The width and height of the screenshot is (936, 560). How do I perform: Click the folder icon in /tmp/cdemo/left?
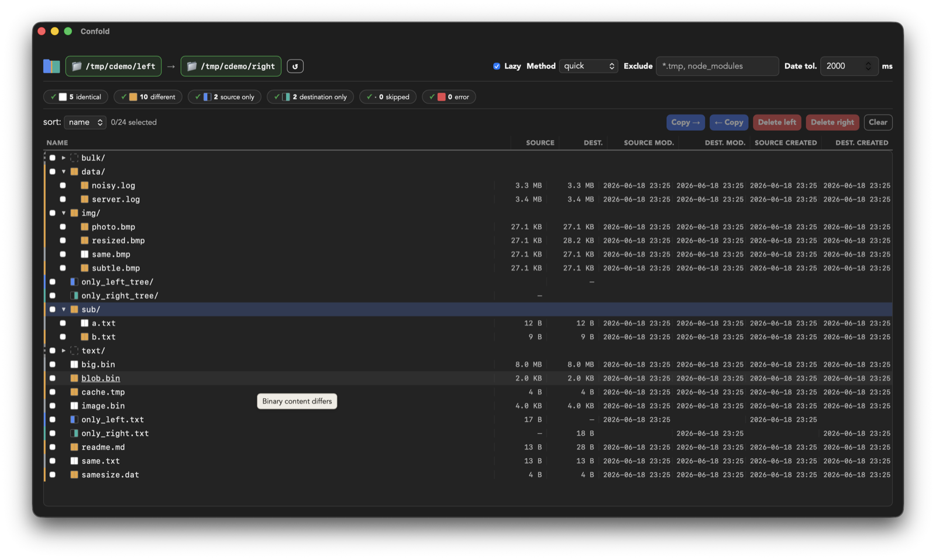click(x=77, y=66)
